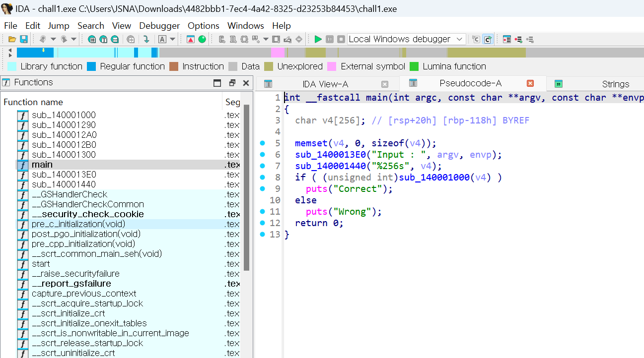Open the File menu

point(10,26)
